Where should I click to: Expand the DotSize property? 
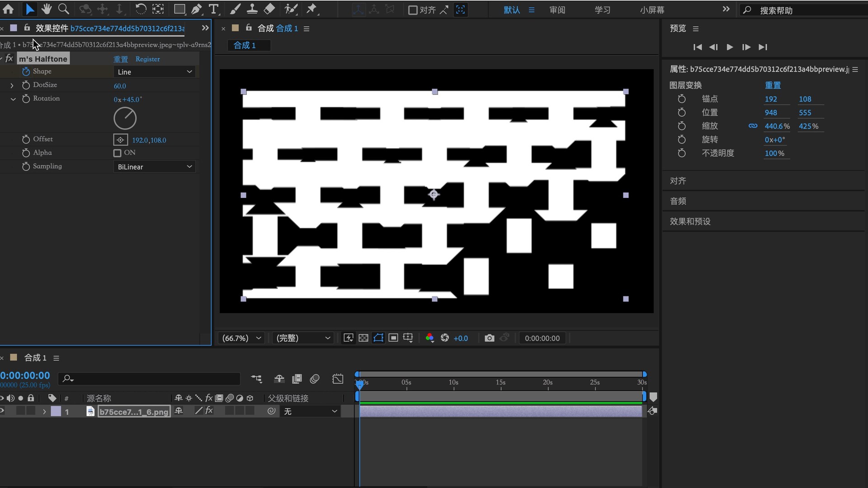pyautogui.click(x=12, y=85)
